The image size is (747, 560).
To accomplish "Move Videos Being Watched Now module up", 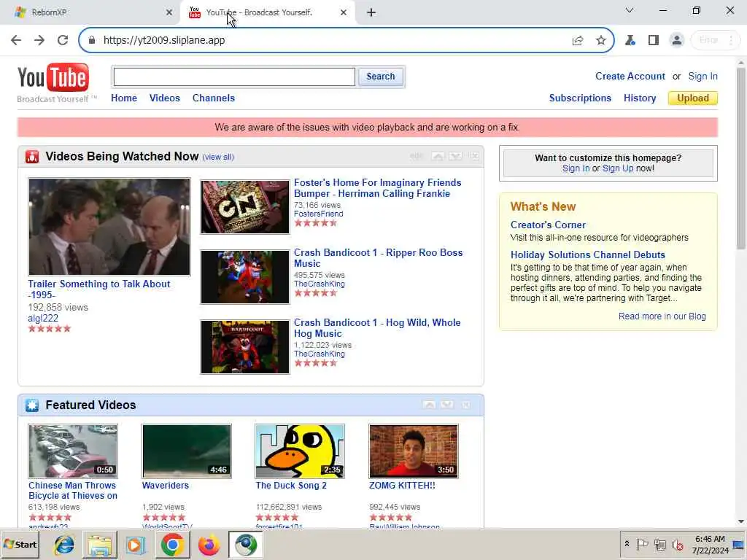I will click(438, 156).
